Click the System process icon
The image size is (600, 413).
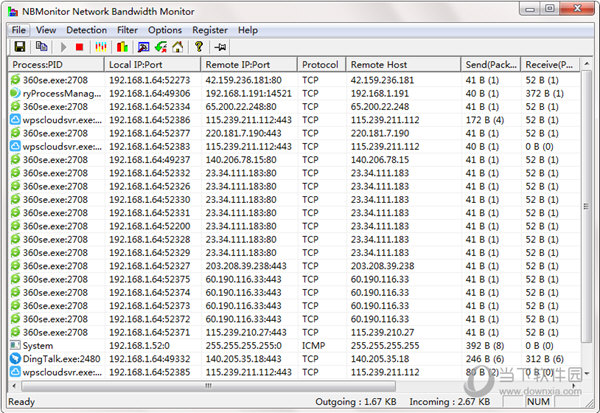click(15, 345)
